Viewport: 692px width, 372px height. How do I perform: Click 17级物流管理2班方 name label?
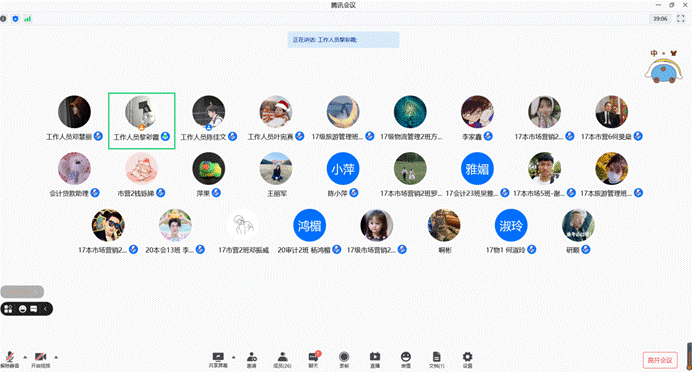pos(411,137)
